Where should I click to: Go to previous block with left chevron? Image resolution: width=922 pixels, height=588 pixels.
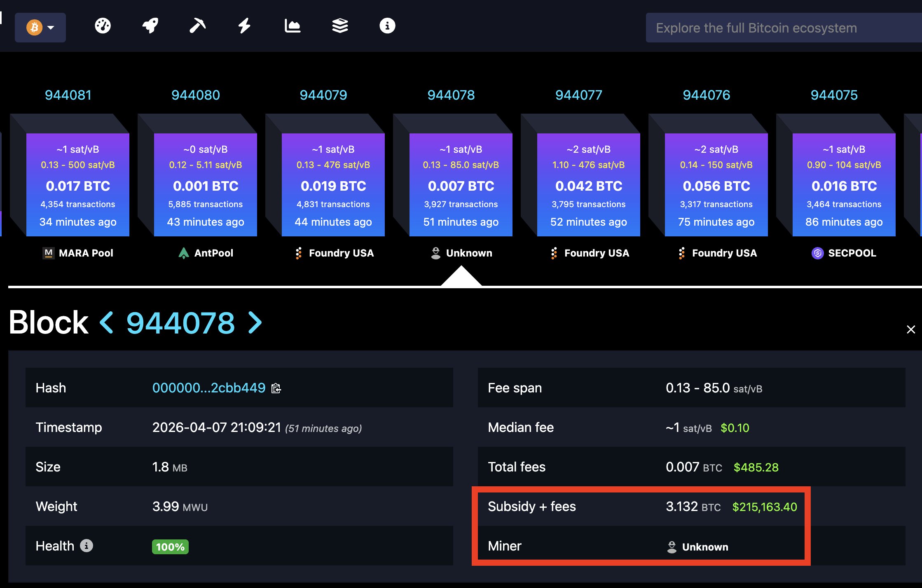pyautogui.click(x=107, y=322)
